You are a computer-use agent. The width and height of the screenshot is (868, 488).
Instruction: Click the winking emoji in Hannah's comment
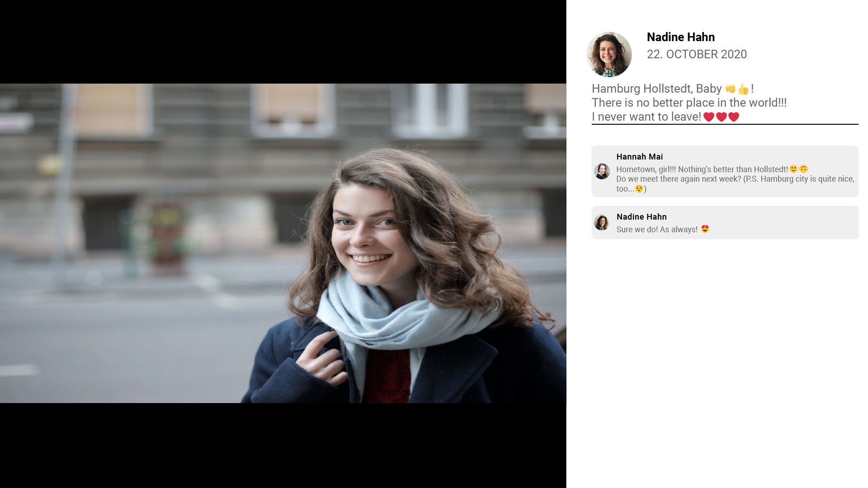coord(639,189)
